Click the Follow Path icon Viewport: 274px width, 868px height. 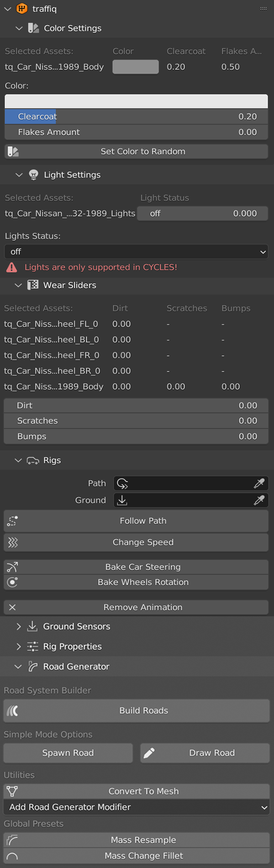[x=12, y=521]
